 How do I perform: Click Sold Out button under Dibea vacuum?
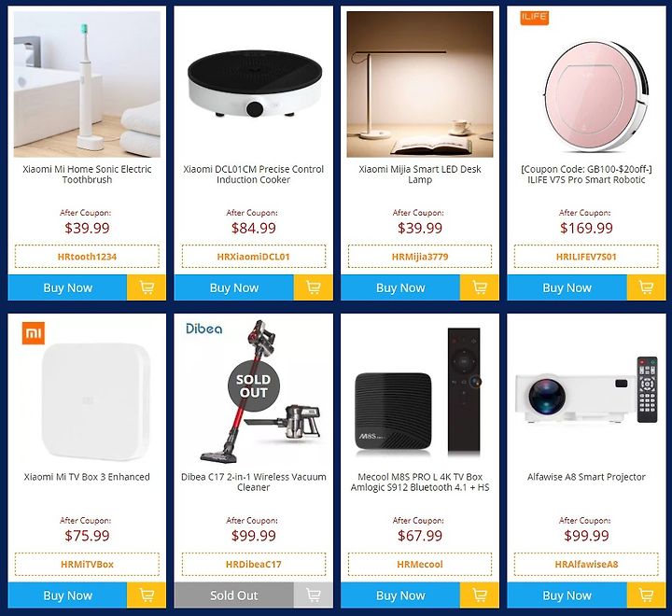(234, 595)
